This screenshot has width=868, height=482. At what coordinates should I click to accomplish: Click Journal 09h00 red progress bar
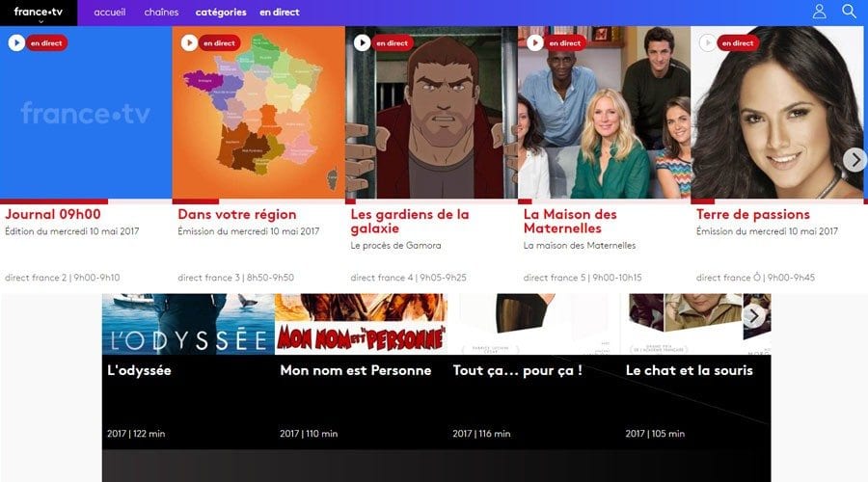[x=54, y=201]
